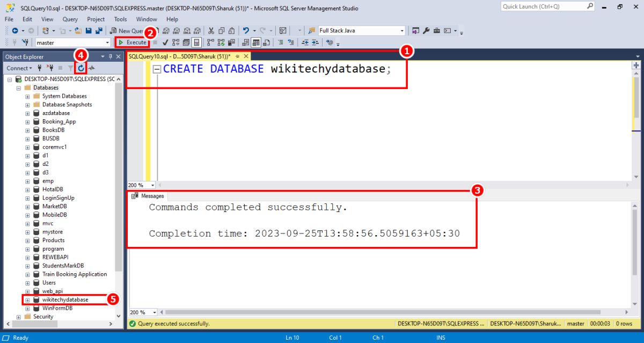This screenshot has width=644, height=343.
Task: Collapse the Databases folder node
Action: coord(19,87)
